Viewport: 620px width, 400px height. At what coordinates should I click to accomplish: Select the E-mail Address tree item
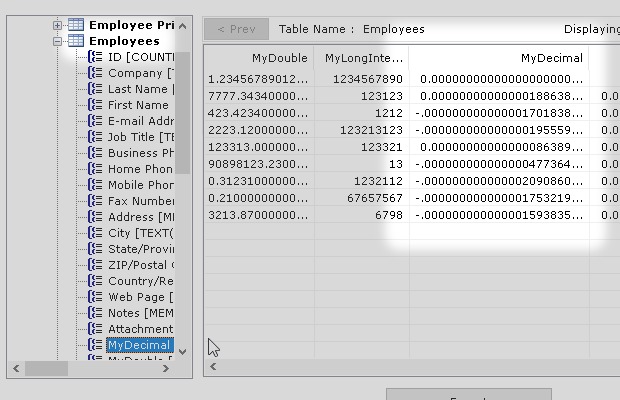[x=140, y=121]
